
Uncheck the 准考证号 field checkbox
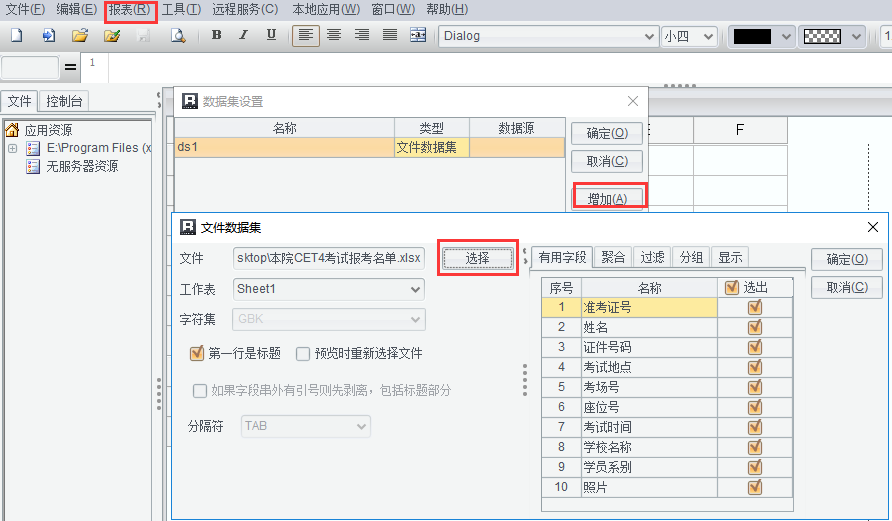tap(755, 308)
